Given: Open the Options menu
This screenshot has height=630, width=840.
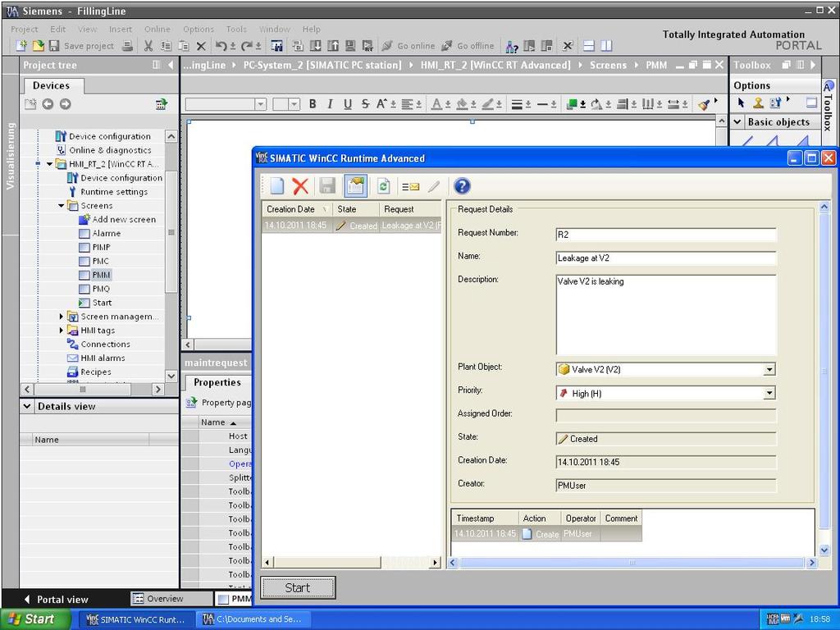Looking at the screenshot, I should coord(199,29).
